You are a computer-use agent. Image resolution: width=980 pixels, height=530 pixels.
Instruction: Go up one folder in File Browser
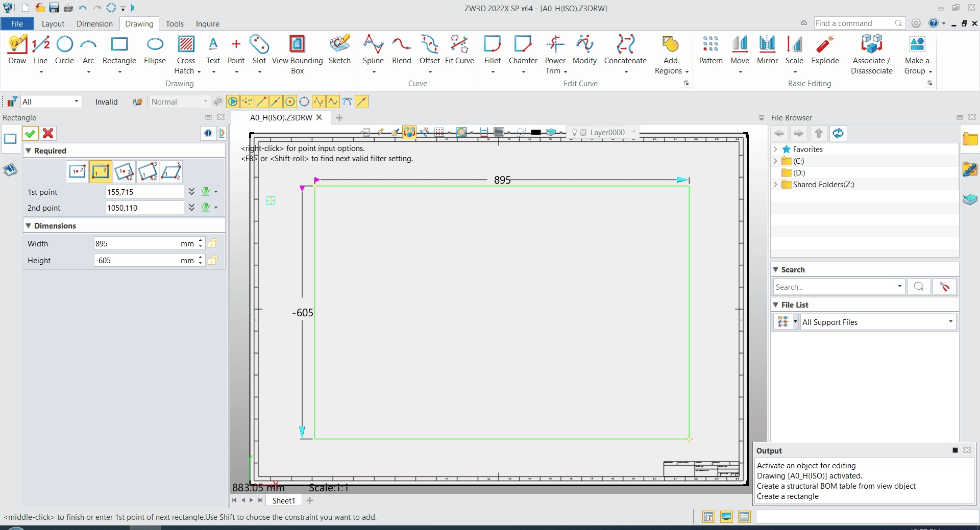tap(819, 134)
